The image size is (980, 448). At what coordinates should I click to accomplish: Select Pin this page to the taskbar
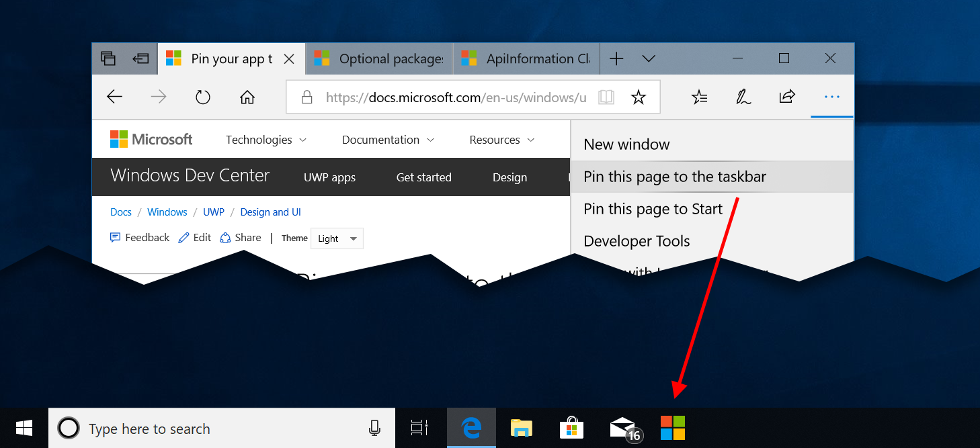[x=712, y=177]
